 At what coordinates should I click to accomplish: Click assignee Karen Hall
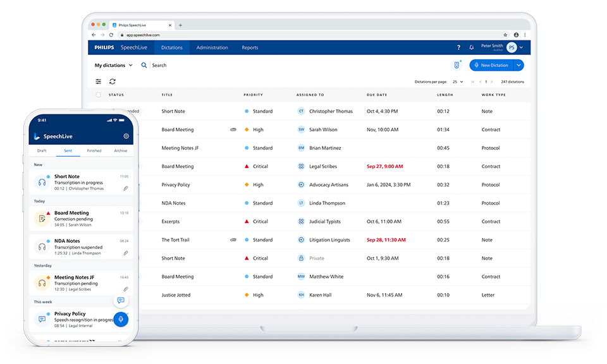tap(320, 295)
